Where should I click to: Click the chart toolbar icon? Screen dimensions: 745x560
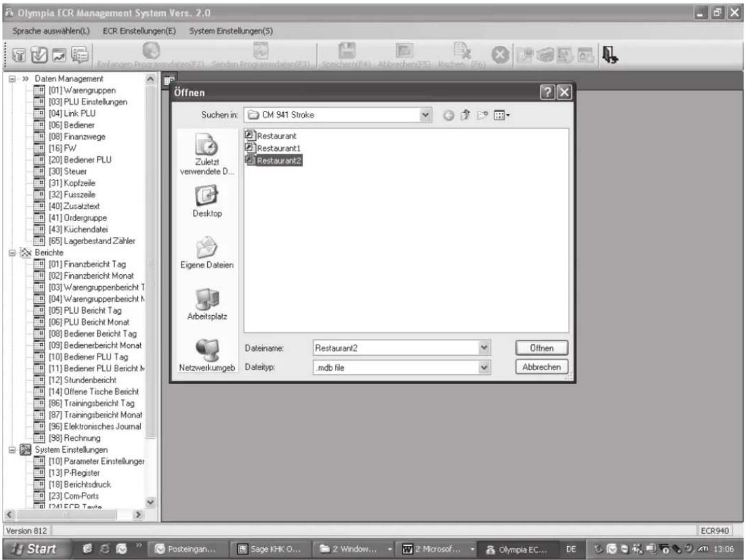pos(59,55)
